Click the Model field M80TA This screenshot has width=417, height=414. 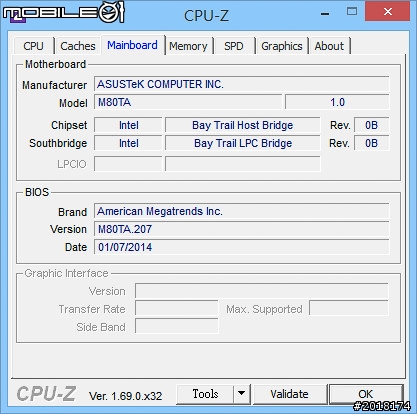tap(188, 102)
